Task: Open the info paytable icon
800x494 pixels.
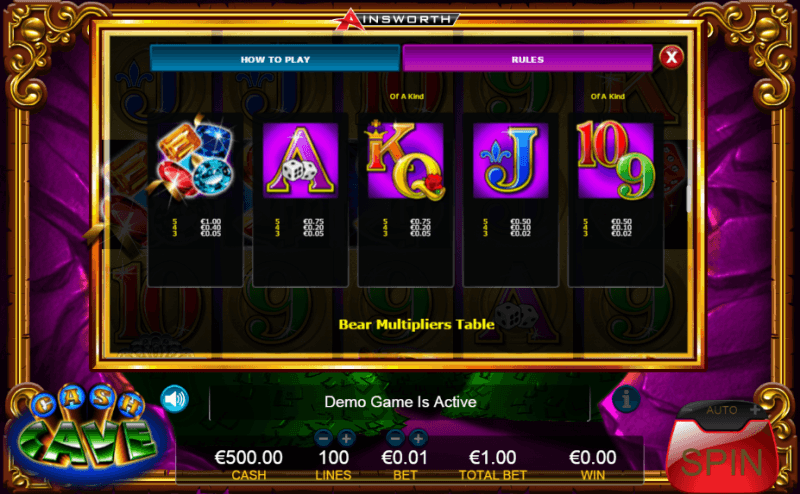Action: click(x=627, y=398)
